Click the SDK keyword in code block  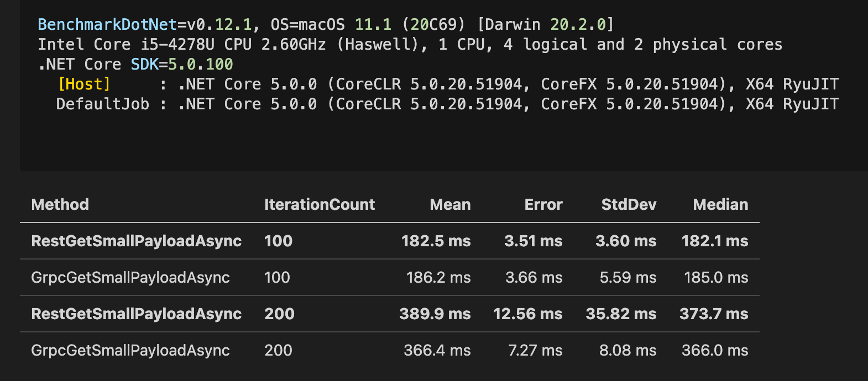[x=144, y=64]
